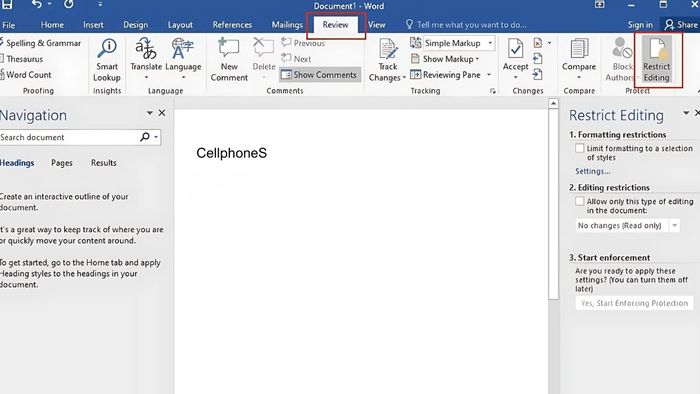
Task: Toggle Show Comments
Action: click(320, 75)
